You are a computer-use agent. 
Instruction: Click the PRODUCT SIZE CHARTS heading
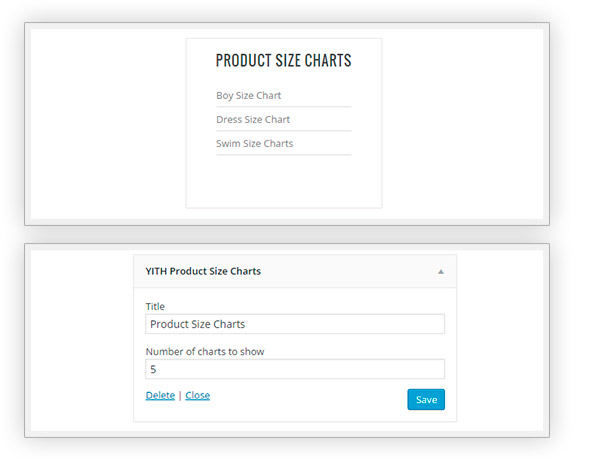tap(283, 61)
